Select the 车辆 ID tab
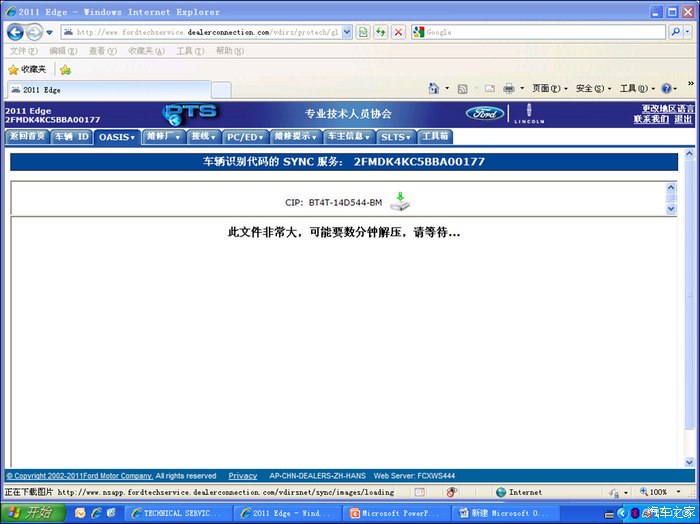The image size is (700, 524). coord(71,137)
